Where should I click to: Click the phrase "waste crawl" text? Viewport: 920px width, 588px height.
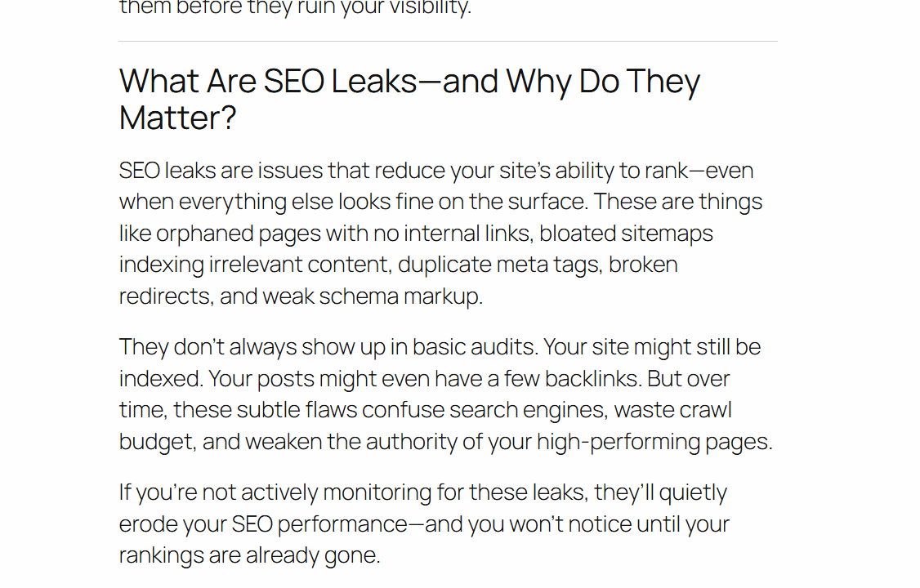coord(681,410)
